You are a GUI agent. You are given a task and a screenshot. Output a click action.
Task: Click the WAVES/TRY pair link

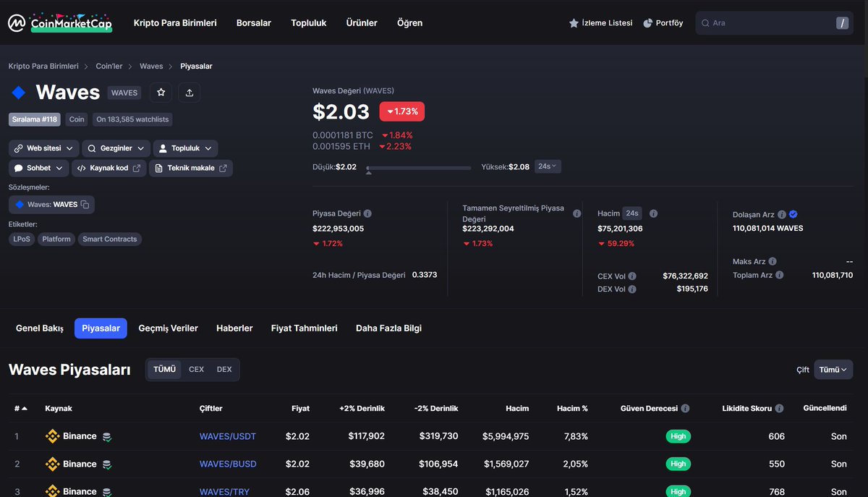224,491
